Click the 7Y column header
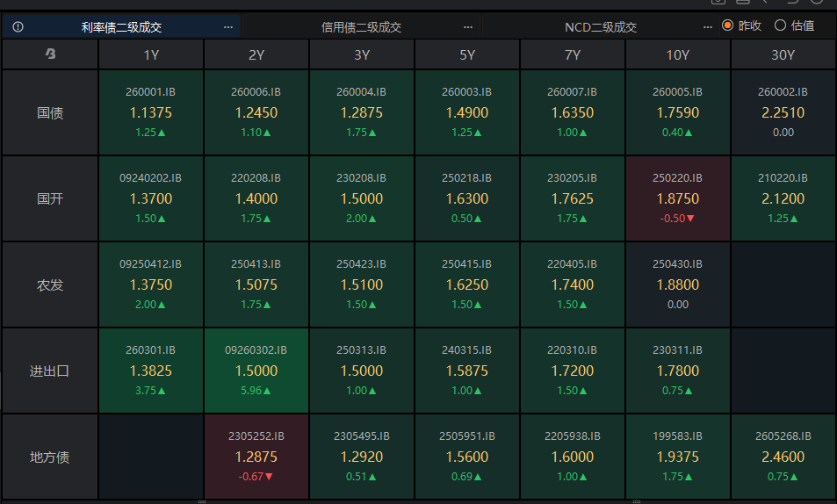 tap(573, 54)
